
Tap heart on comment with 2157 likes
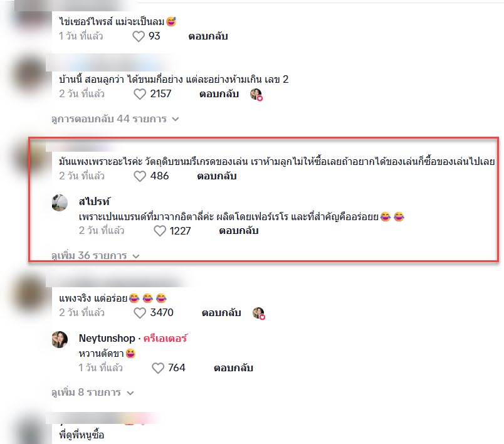140,94
